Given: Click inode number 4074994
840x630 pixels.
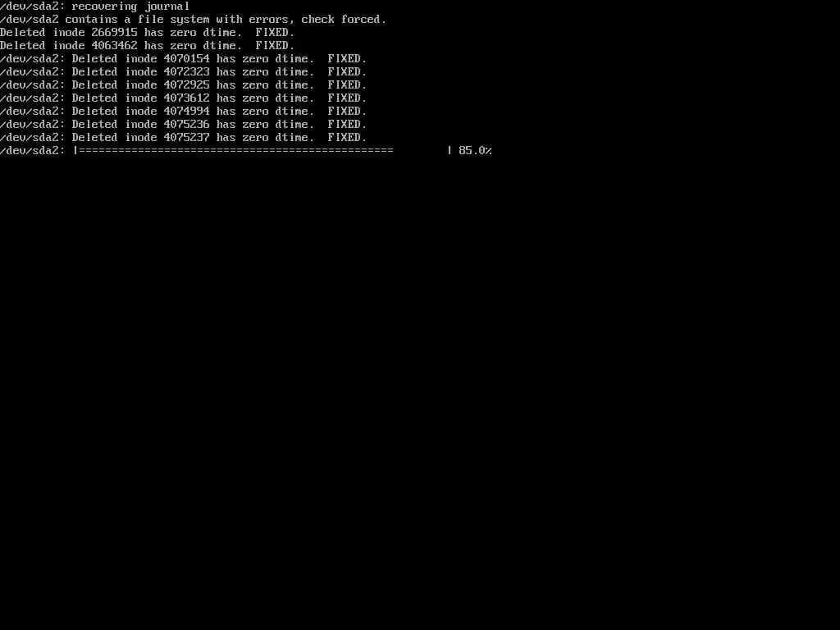Looking at the screenshot, I should click(187, 112).
